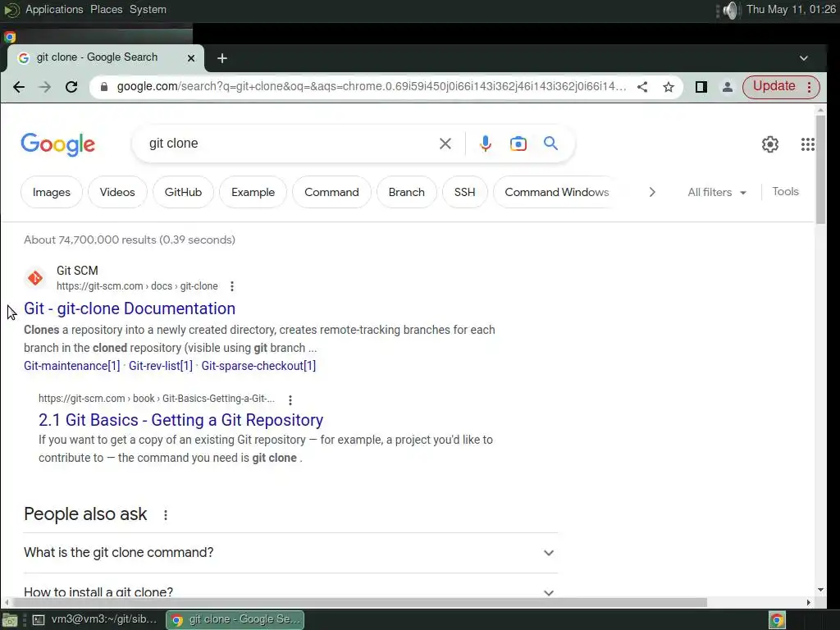Click the vertical scrollbar thumb
The height and width of the screenshot is (630, 840).
click(x=820, y=169)
